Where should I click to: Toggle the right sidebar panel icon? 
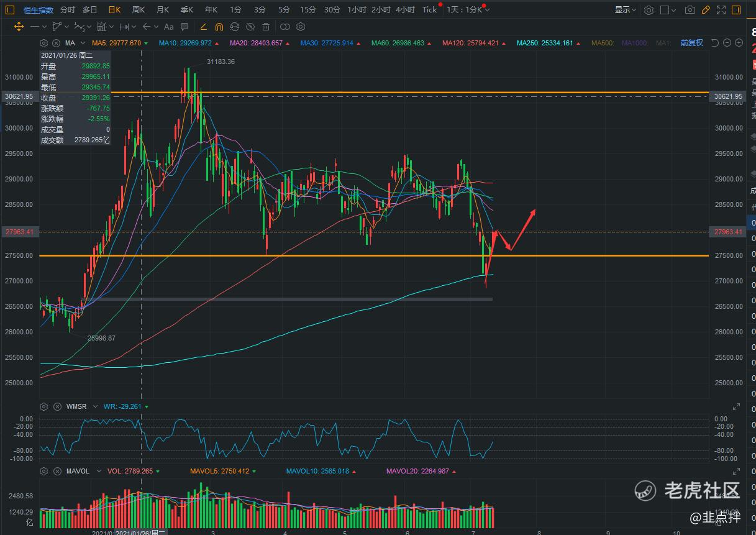[x=737, y=10]
